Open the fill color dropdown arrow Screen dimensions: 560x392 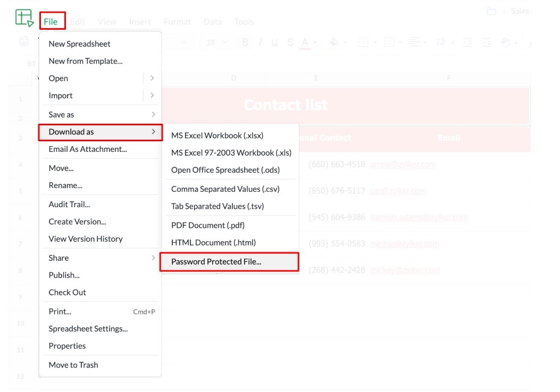[345, 42]
